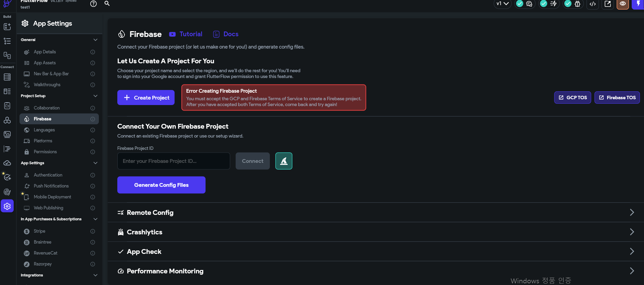Click the orange Preview eye button
The height and width of the screenshot is (285, 644).
[x=623, y=4]
